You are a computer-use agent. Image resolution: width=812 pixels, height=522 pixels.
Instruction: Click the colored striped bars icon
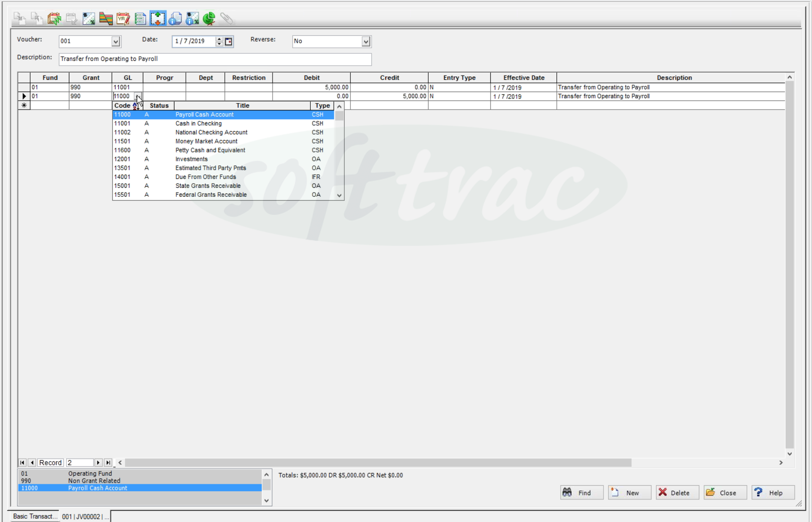(x=106, y=18)
